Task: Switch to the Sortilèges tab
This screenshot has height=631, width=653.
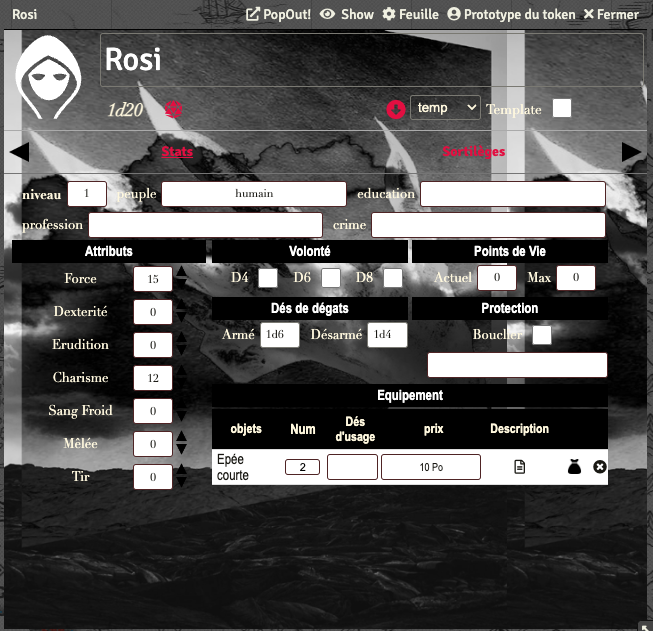Action: (474, 151)
